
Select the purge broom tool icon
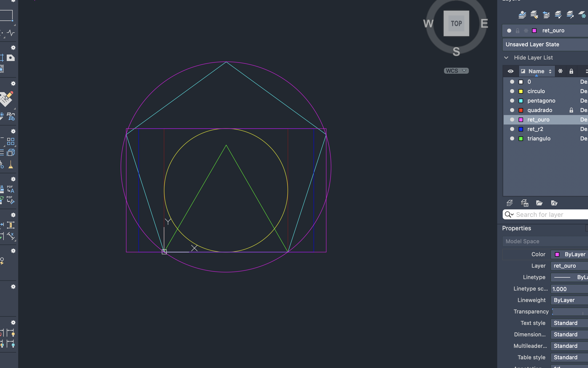tap(10, 165)
